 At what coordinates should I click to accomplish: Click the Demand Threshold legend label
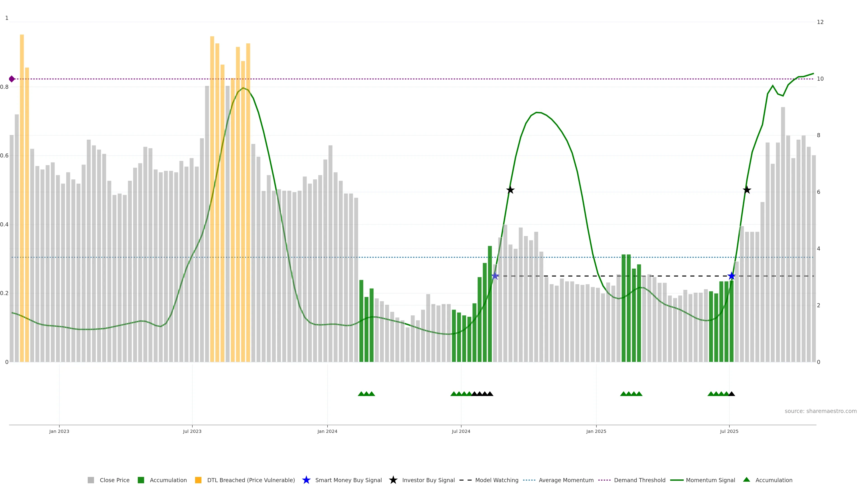point(639,480)
